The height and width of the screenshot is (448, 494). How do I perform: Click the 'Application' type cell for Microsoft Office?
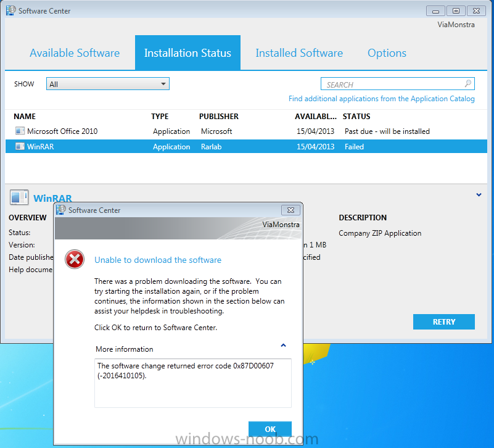click(x=171, y=131)
